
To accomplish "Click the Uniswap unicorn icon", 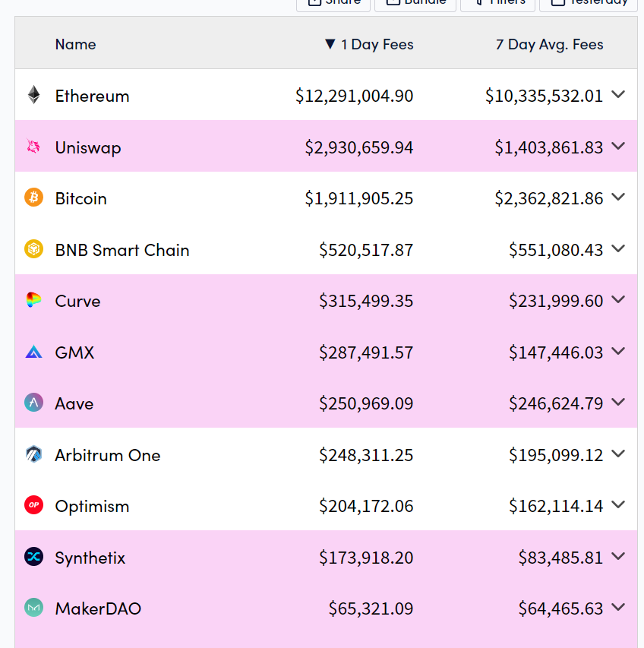I will [33, 147].
